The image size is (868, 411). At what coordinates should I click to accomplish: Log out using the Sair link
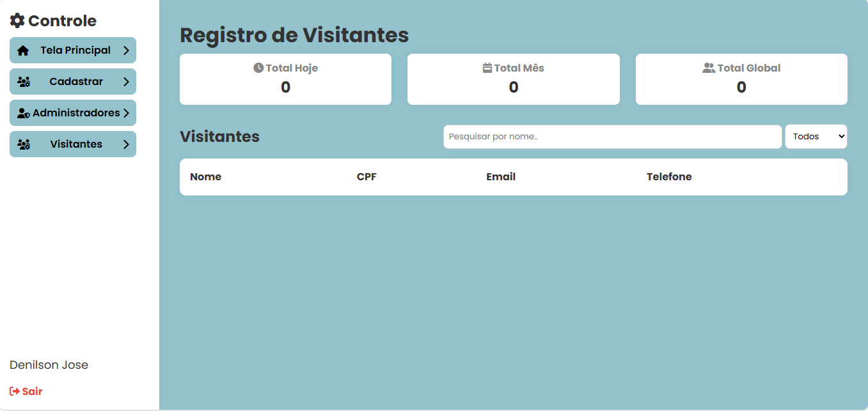pos(26,391)
